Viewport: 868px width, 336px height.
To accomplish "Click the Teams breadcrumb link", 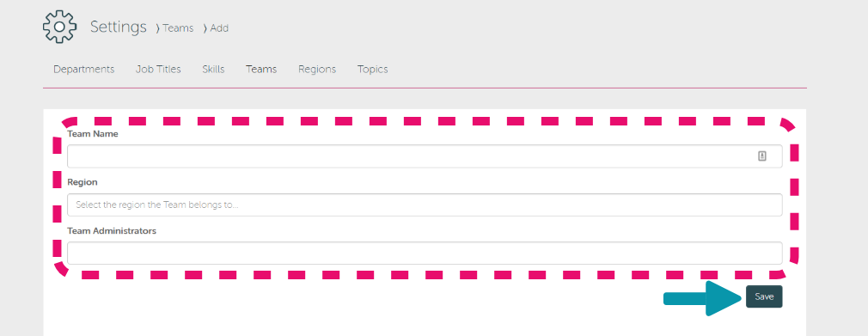I will click(x=178, y=27).
